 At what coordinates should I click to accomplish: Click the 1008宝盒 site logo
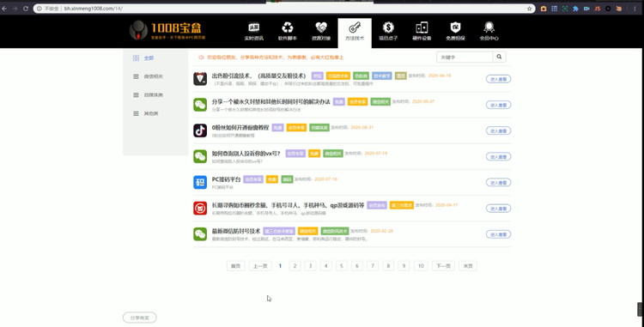[167, 30]
